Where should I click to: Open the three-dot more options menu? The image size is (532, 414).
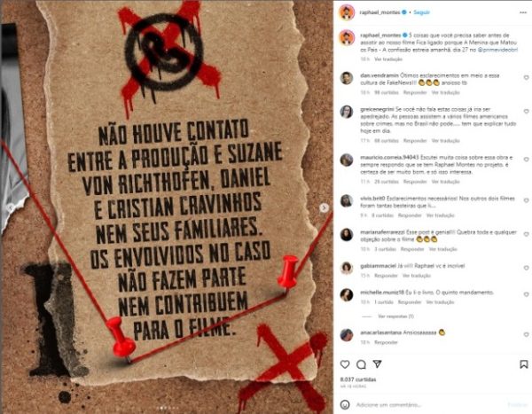(523, 12)
